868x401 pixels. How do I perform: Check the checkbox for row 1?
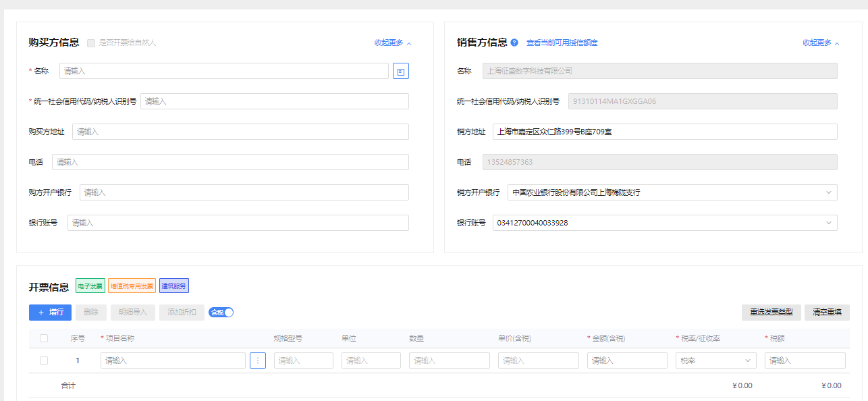click(44, 360)
